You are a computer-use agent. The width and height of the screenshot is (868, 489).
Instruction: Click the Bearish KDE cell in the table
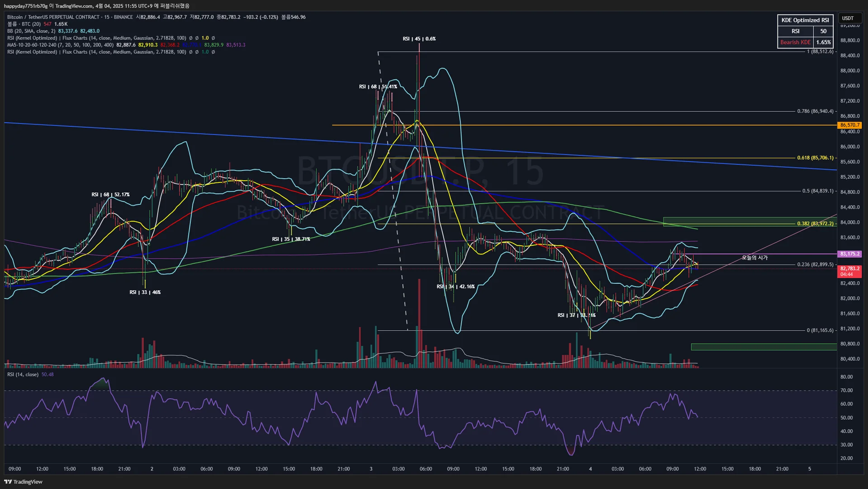point(795,42)
